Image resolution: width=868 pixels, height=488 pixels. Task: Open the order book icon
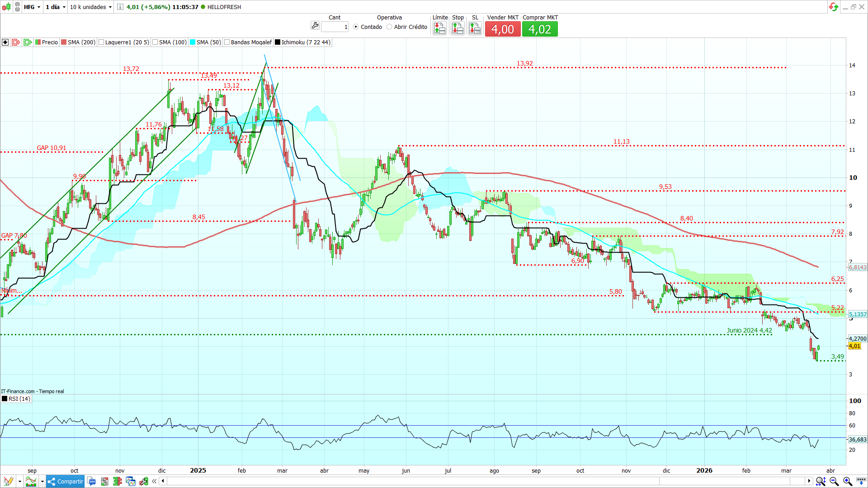tap(118, 481)
